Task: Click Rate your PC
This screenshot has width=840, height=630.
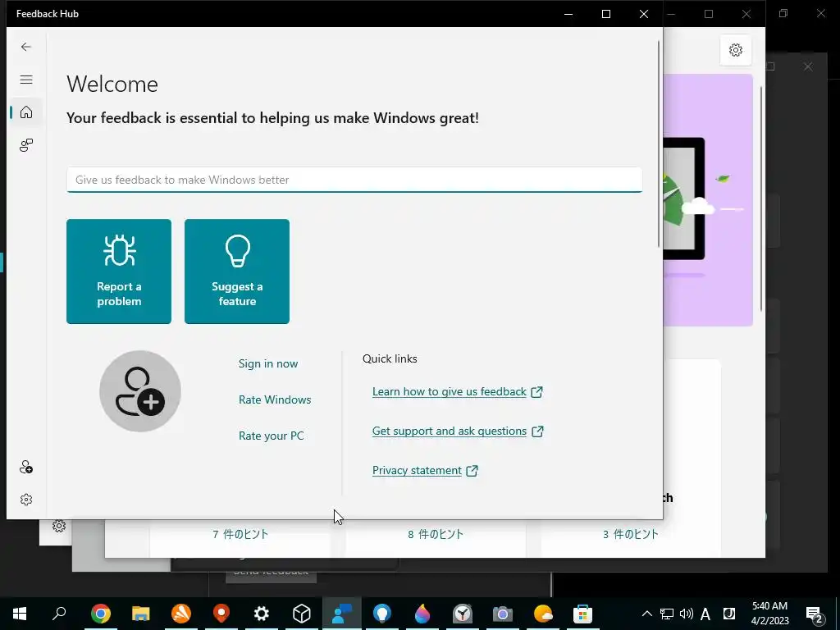Action: pyautogui.click(x=271, y=436)
